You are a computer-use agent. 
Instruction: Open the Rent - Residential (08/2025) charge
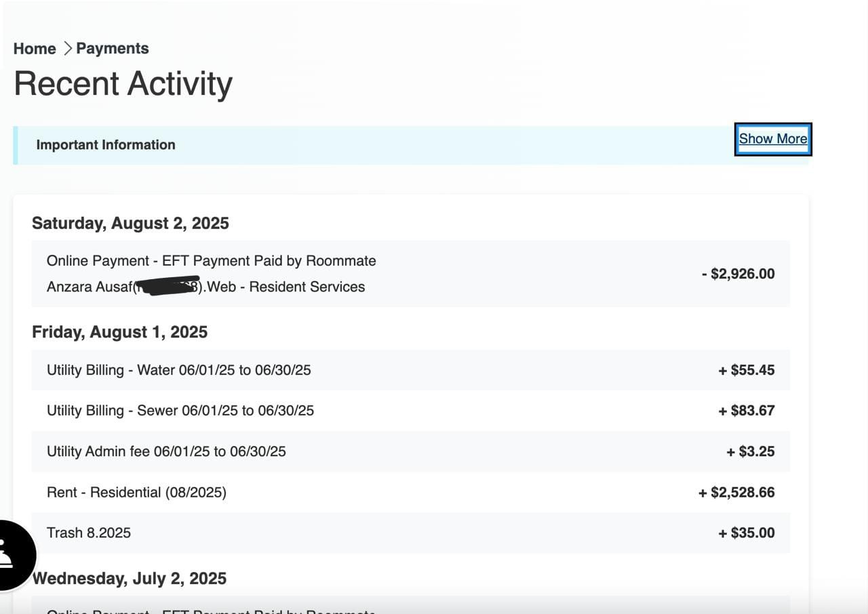(136, 492)
